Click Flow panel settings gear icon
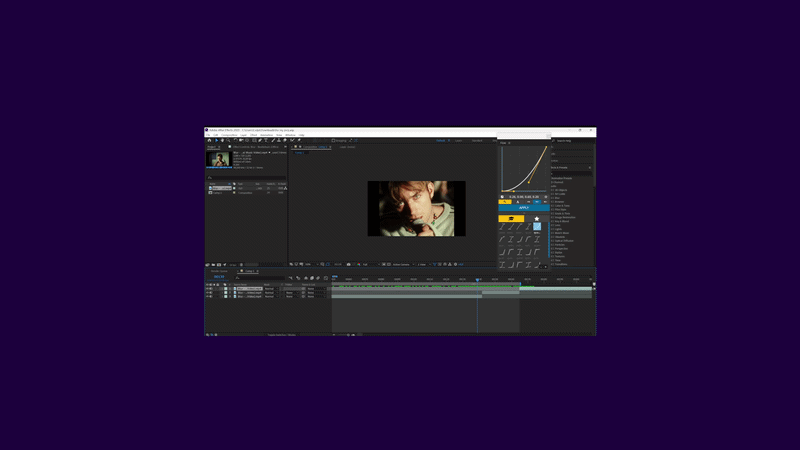800x450 pixels. pos(546,197)
